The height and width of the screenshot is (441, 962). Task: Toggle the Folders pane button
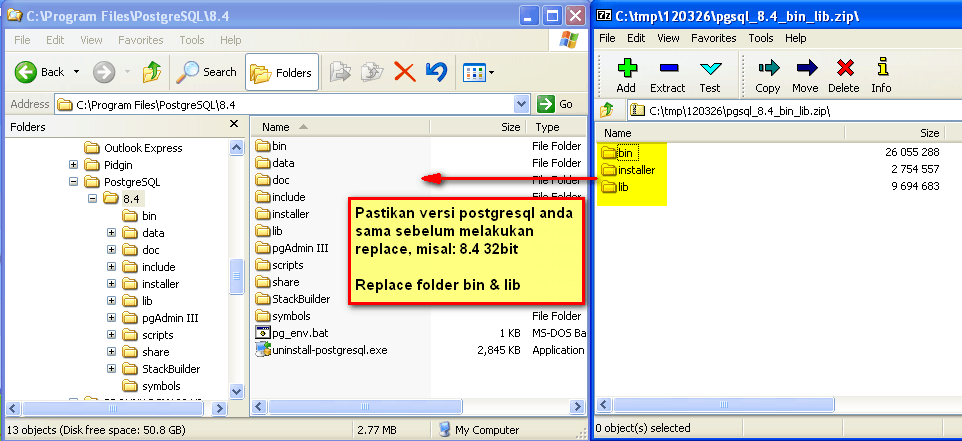(282, 72)
